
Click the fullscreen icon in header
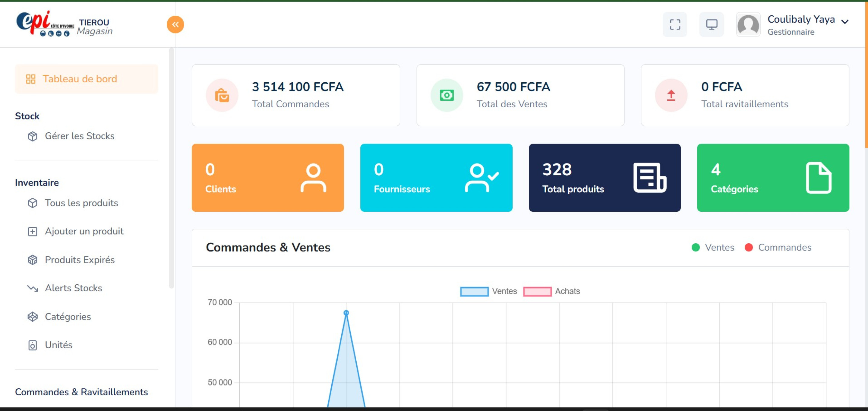(x=674, y=24)
